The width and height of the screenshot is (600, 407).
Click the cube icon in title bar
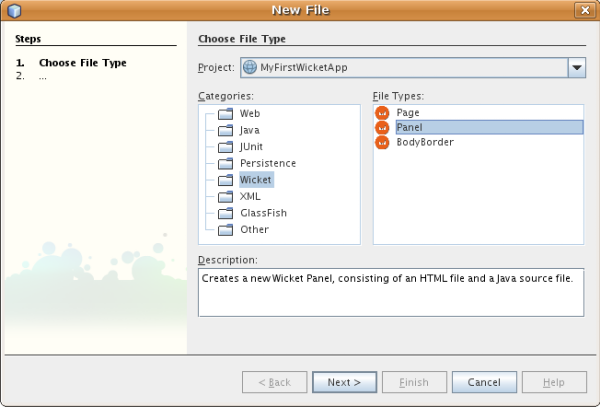tap(14, 10)
